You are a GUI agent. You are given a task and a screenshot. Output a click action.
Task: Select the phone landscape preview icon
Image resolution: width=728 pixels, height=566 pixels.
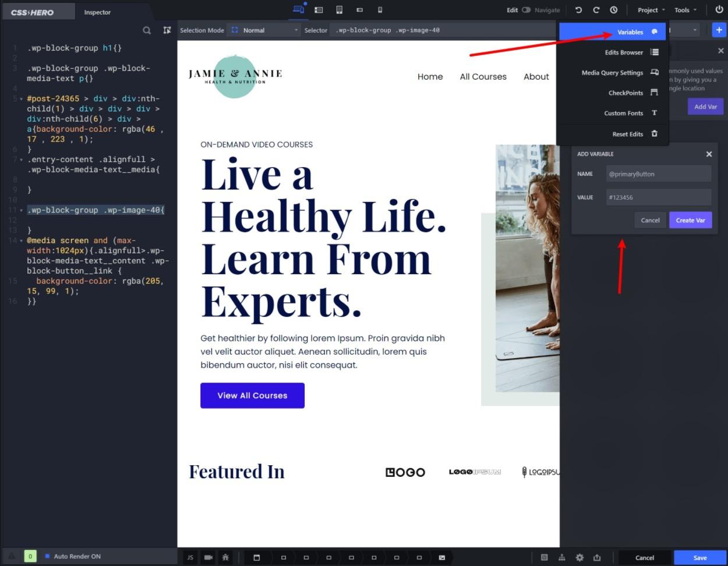tap(359, 10)
